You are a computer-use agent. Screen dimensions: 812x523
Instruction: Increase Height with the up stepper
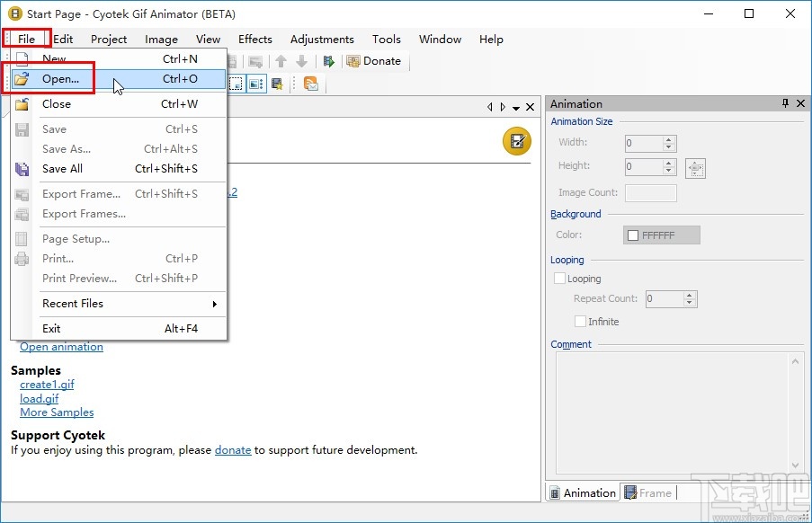click(669, 163)
